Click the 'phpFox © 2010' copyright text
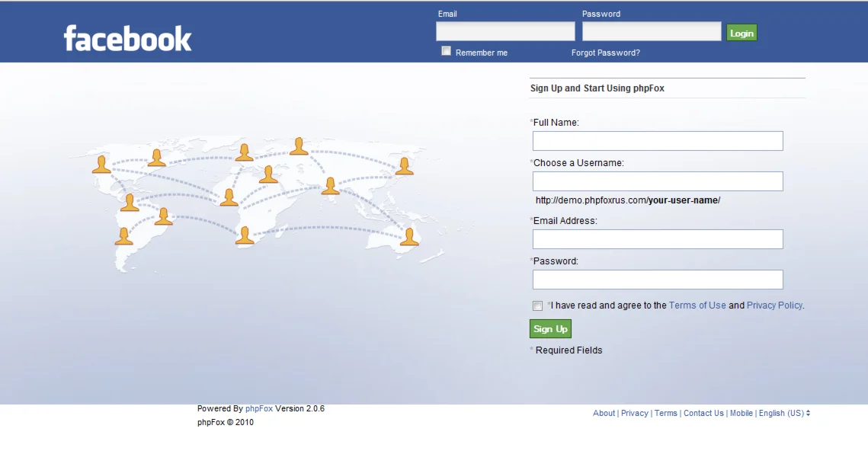This screenshot has width=868, height=451. pyautogui.click(x=226, y=422)
